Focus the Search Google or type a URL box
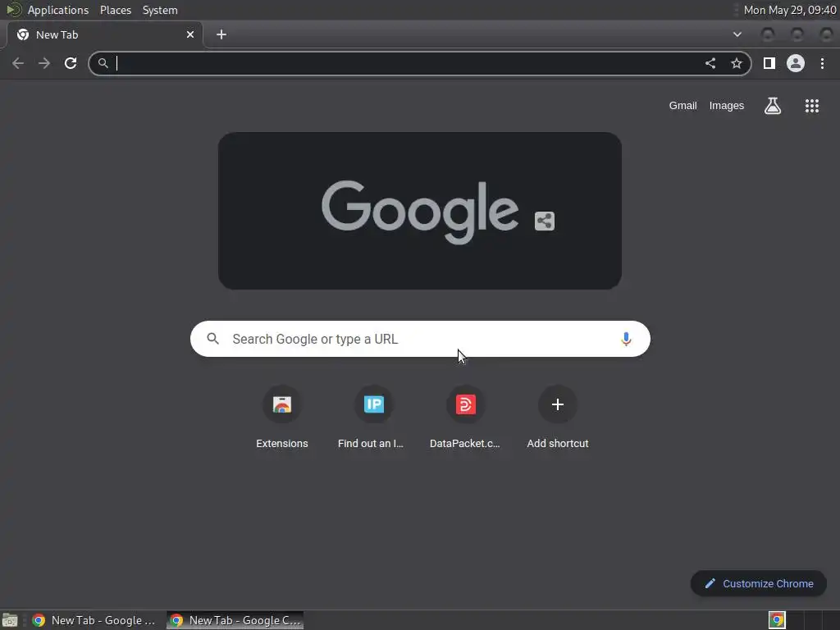The height and width of the screenshot is (630, 840). tap(420, 339)
